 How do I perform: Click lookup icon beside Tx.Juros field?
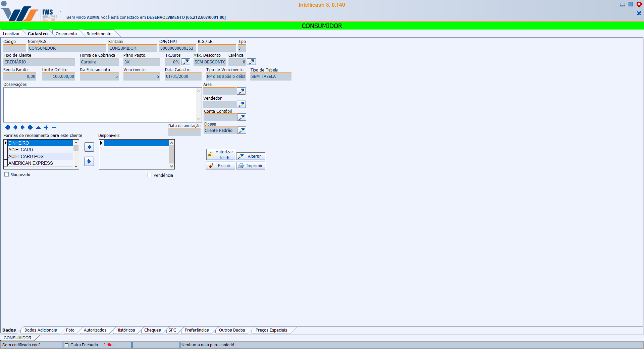[x=185, y=62]
